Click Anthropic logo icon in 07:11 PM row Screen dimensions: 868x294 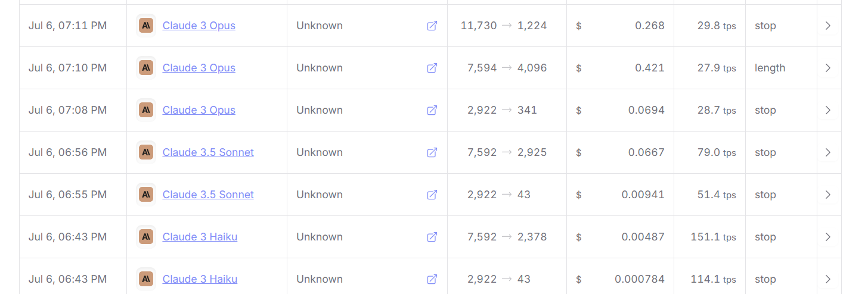[146, 26]
